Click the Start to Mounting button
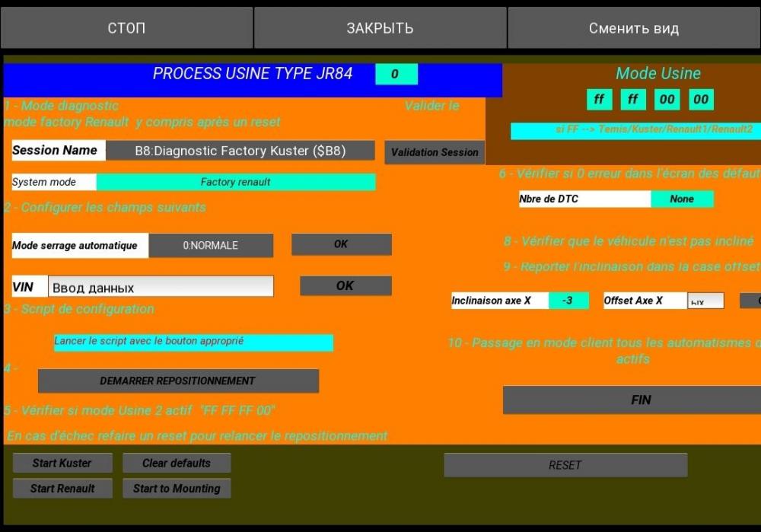This screenshot has width=761, height=532. click(177, 489)
